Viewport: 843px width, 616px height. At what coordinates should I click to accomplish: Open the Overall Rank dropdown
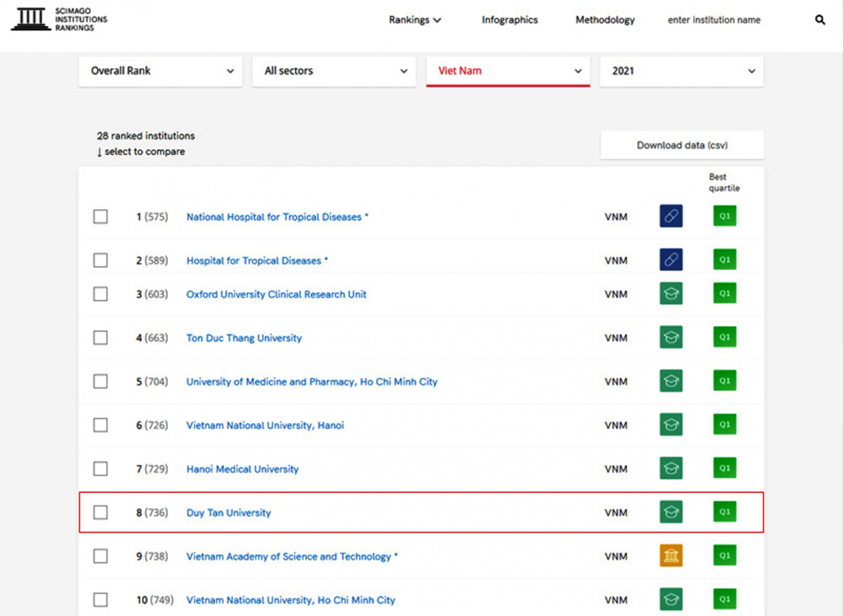coord(160,71)
